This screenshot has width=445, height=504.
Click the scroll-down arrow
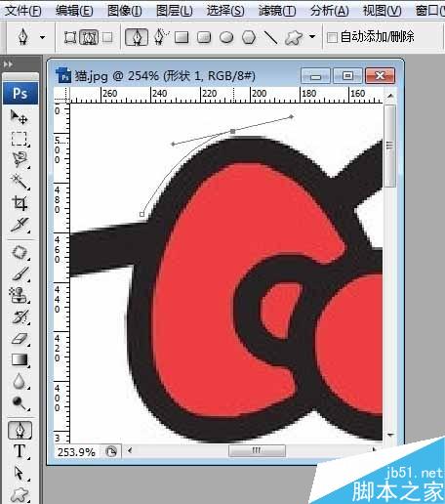[x=390, y=435]
